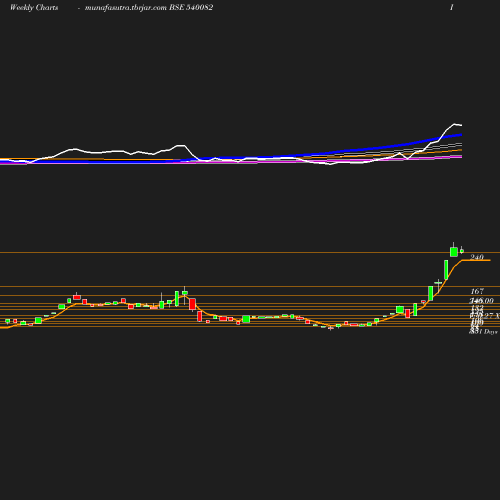Click the tall green candle below the peak
Viewport: 500px width, 500px height.
(x=446, y=270)
